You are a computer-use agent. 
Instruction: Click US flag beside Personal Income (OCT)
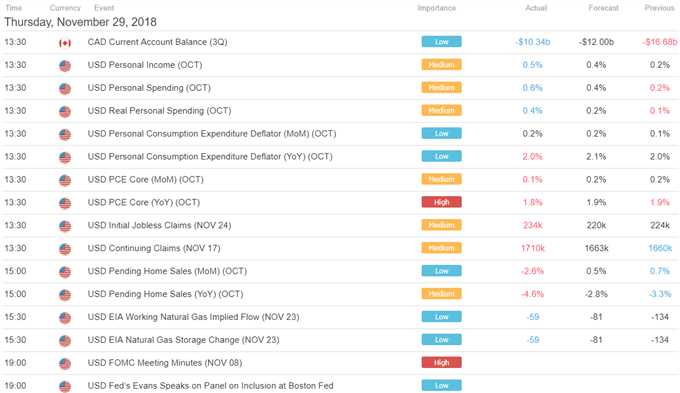click(65, 66)
